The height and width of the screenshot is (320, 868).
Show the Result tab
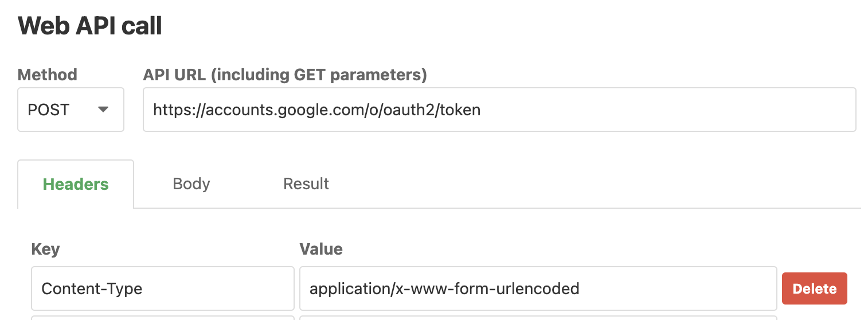click(306, 184)
